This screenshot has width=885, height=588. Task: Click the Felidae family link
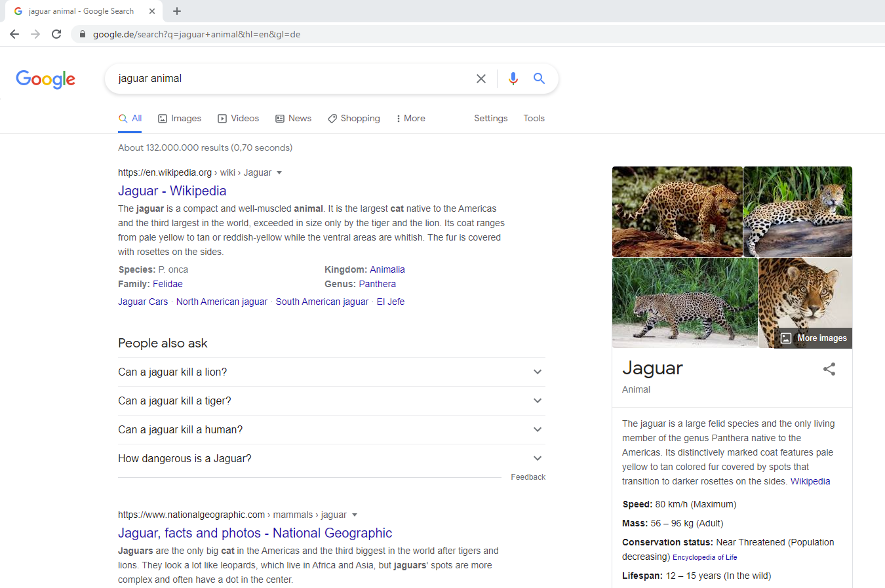point(168,284)
